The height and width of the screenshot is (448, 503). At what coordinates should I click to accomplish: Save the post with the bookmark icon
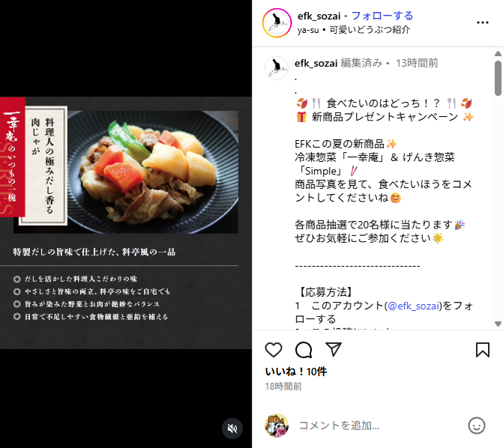pos(483,350)
